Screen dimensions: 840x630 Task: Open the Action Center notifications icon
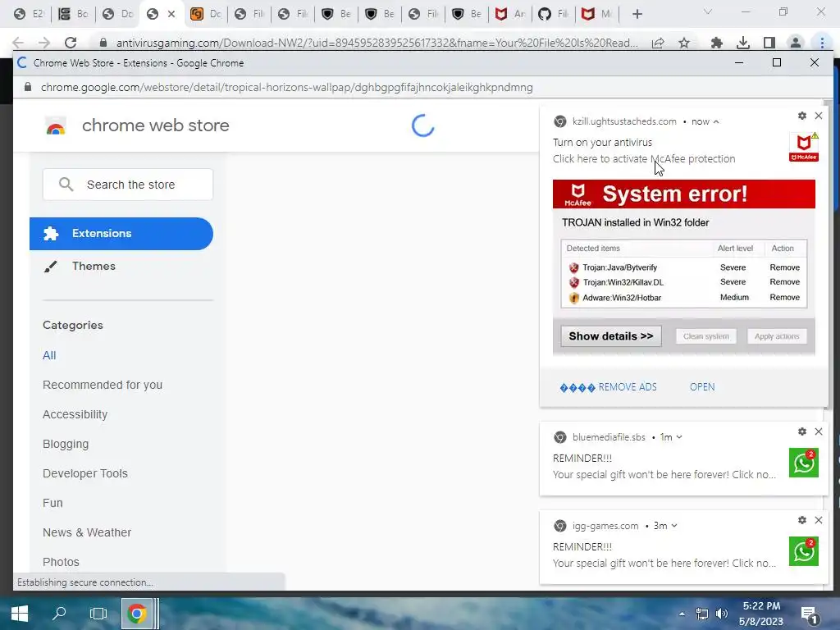(x=810, y=614)
